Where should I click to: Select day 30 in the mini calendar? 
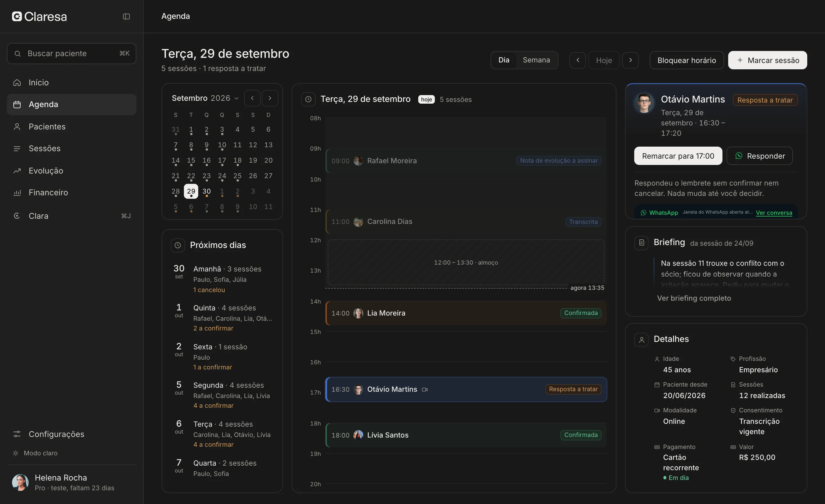[207, 191]
